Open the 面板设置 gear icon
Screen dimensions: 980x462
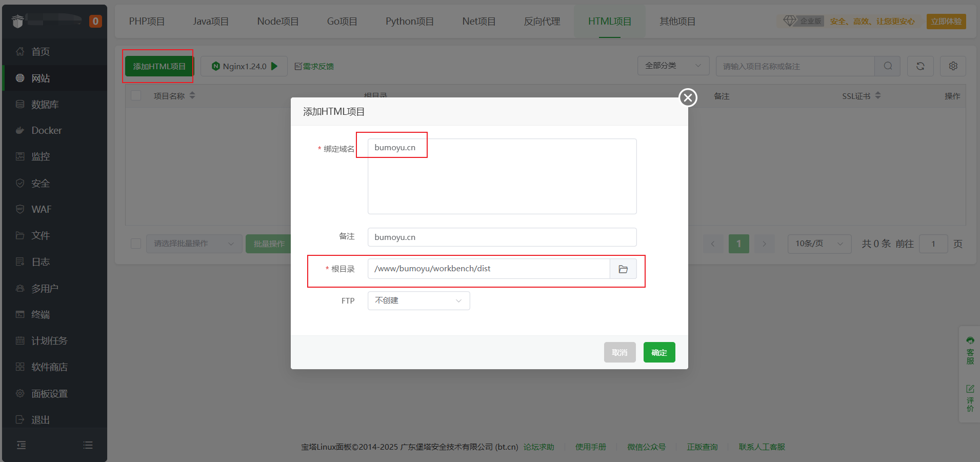(20, 393)
